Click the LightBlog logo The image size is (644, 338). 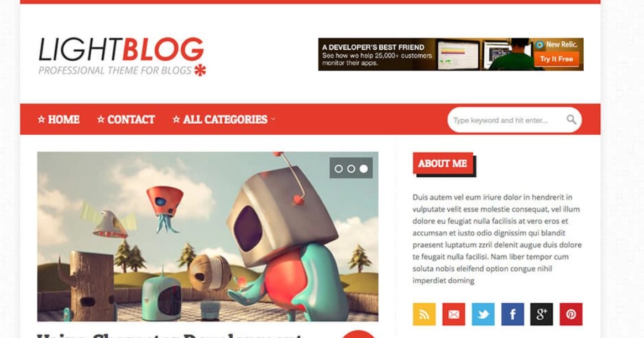click(122, 56)
